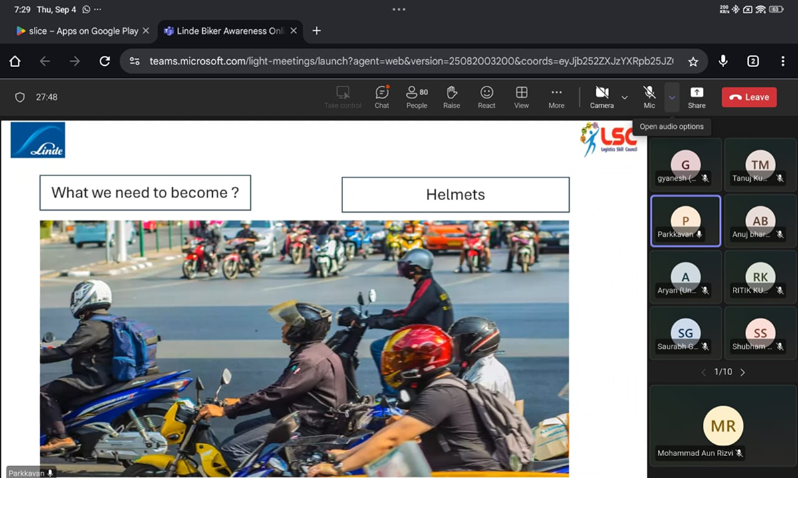Turn on your Camera

tap(602, 97)
